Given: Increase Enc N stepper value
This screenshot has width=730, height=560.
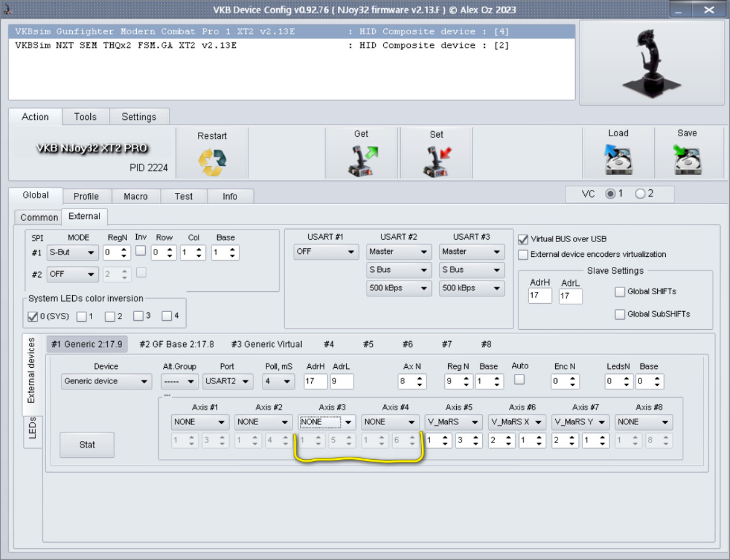Looking at the screenshot, I should 573,378.
